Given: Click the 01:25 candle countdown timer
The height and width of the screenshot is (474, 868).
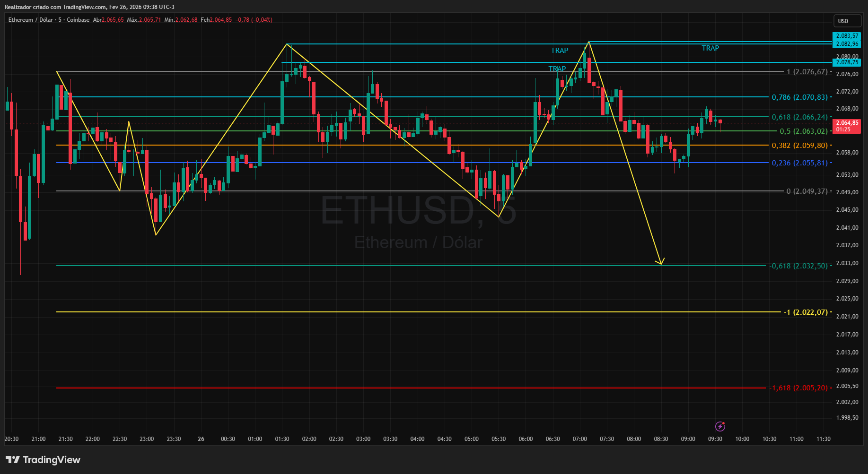Looking at the screenshot, I should click(843, 129).
